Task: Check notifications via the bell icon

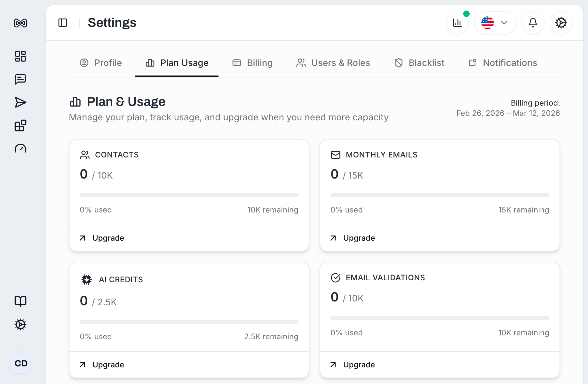Action: 533,22
